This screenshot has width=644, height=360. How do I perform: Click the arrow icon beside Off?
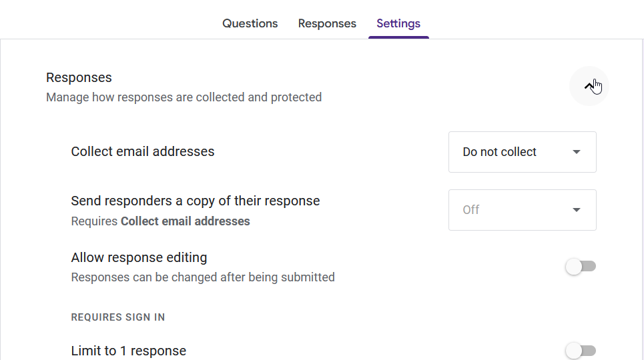[577, 210]
